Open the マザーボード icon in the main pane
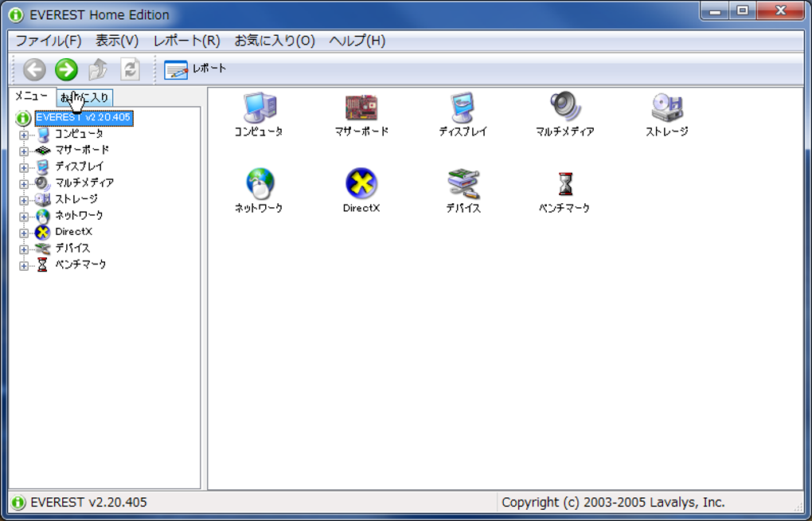 coord(361,115)
